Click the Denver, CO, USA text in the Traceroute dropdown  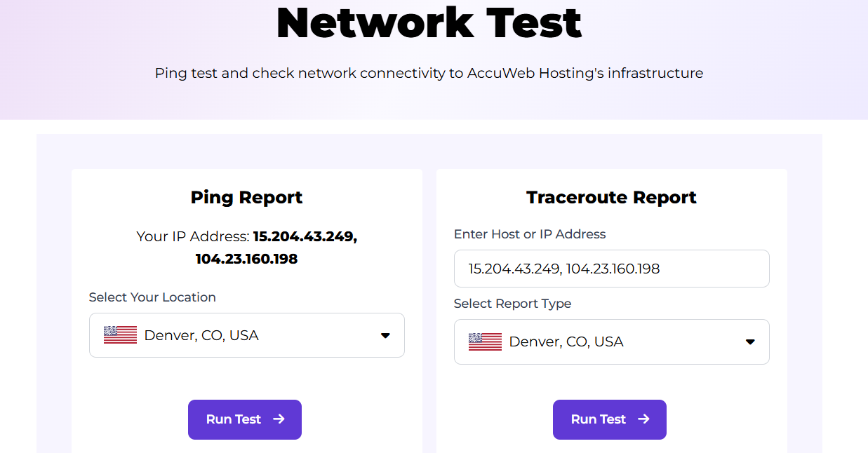coord(566,342)
